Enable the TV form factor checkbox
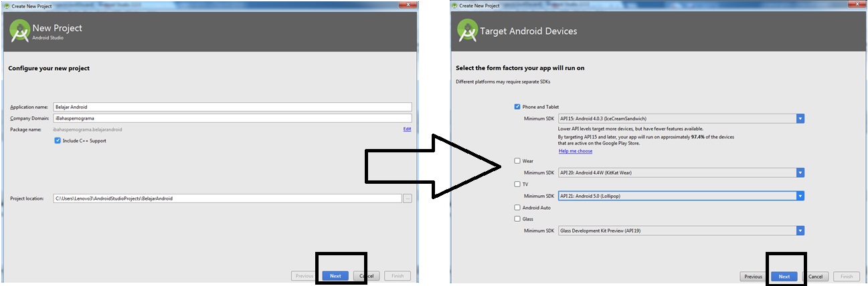 (x=517, y=184)
